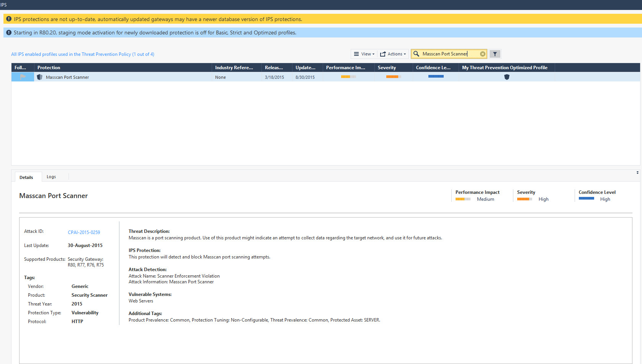
Task: Click the My Threat Prevention Optimized Profile header
Action: coord(506,67)
